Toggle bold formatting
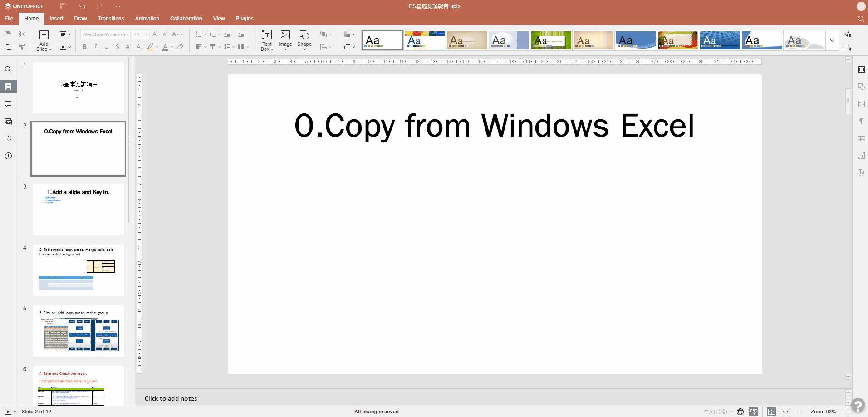 (x=84, y=47)
